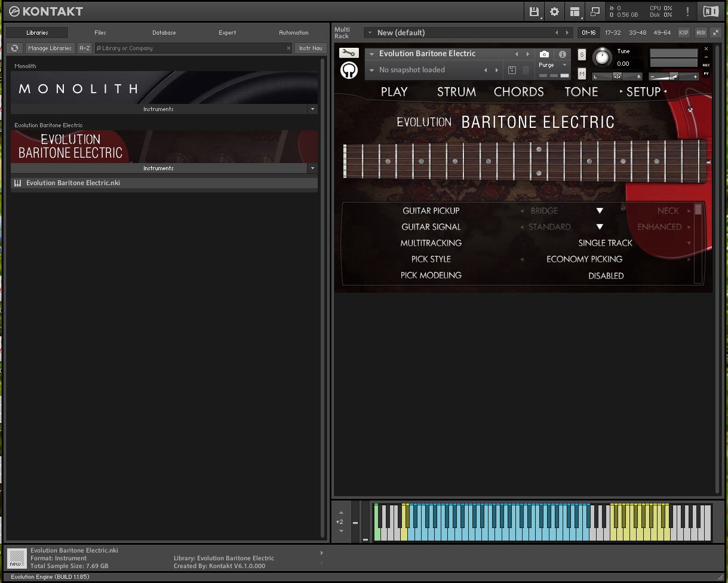The image size is (728, 583).
Task: Open instrument edit mode wrench icon
Action: click(x=349, y=53)
